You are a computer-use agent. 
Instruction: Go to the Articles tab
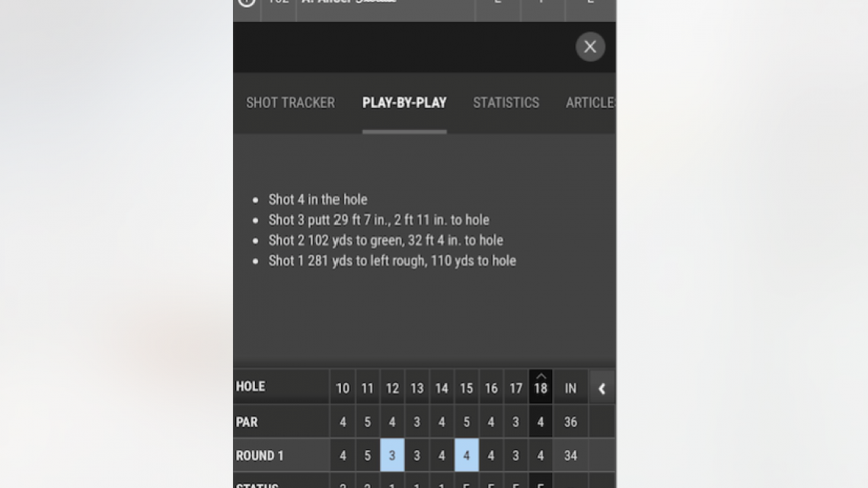[589, 103]
